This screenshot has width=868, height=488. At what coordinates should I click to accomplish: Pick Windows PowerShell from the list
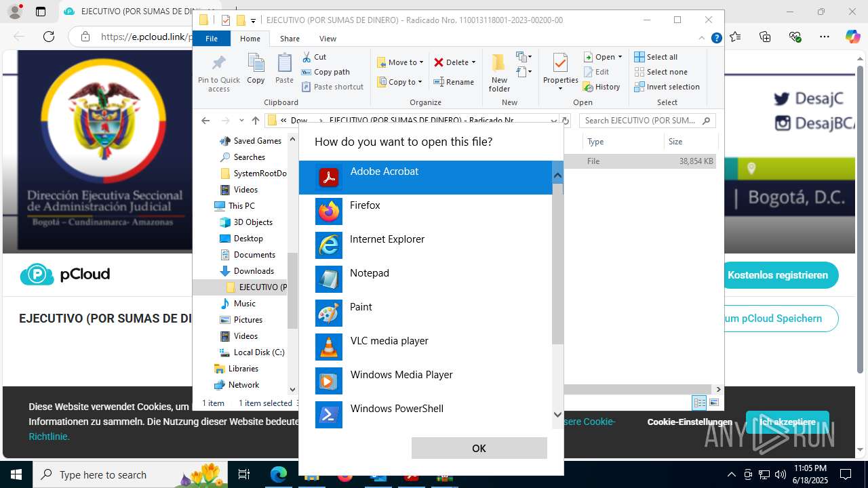click(426, 413)
